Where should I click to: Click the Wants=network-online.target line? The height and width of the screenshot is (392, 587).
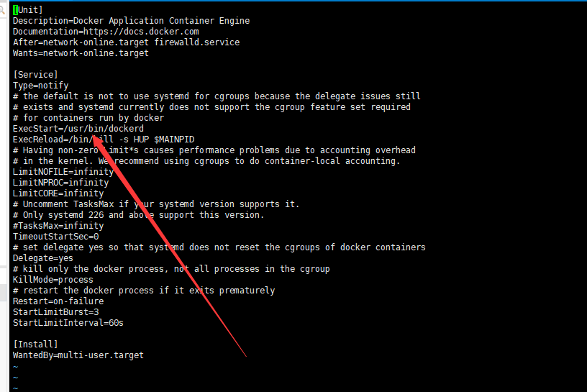[81, 53]
